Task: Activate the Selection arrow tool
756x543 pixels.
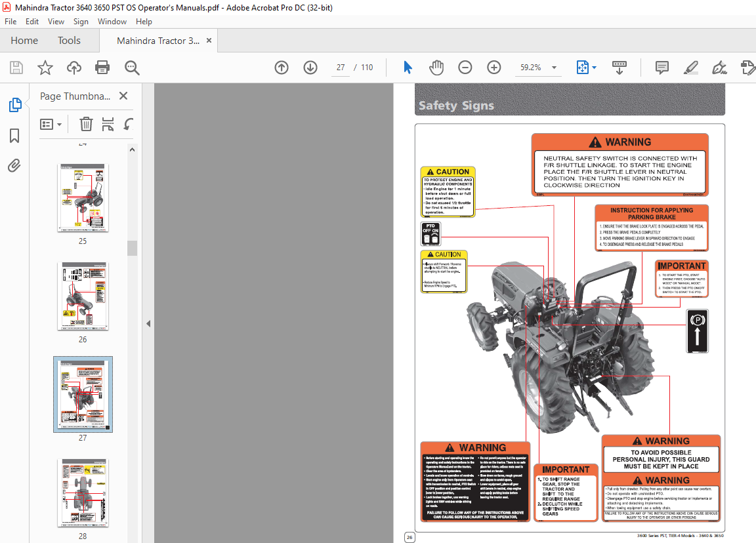Action: click(408, 68)
